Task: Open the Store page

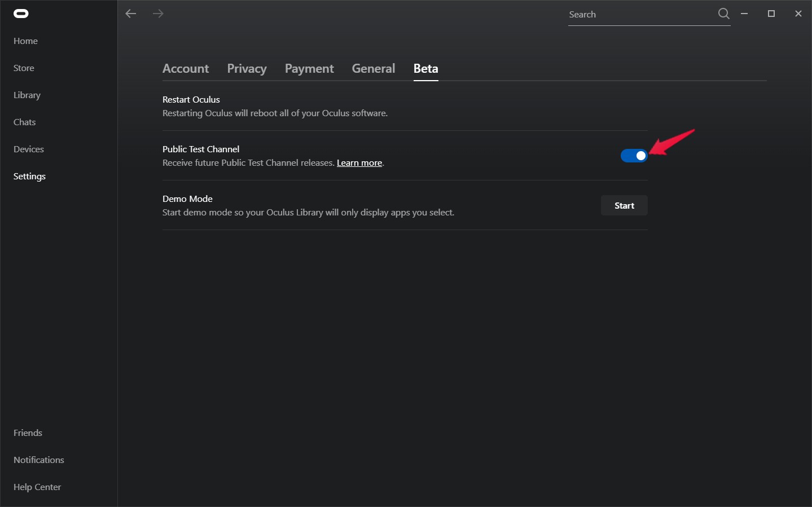Action: pyautogui.click(x=24, y=68)
